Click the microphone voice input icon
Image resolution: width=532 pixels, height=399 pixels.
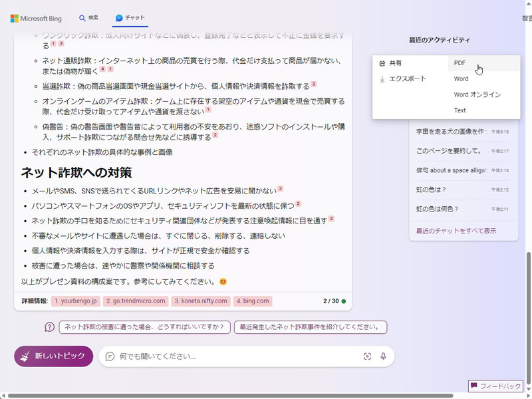point(383,356)
